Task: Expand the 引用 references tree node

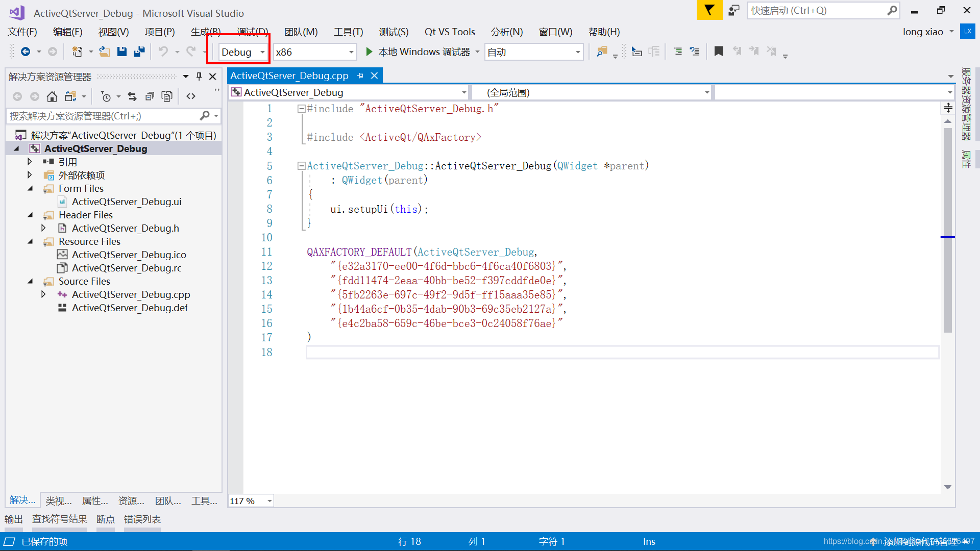Action: [30, 162]
